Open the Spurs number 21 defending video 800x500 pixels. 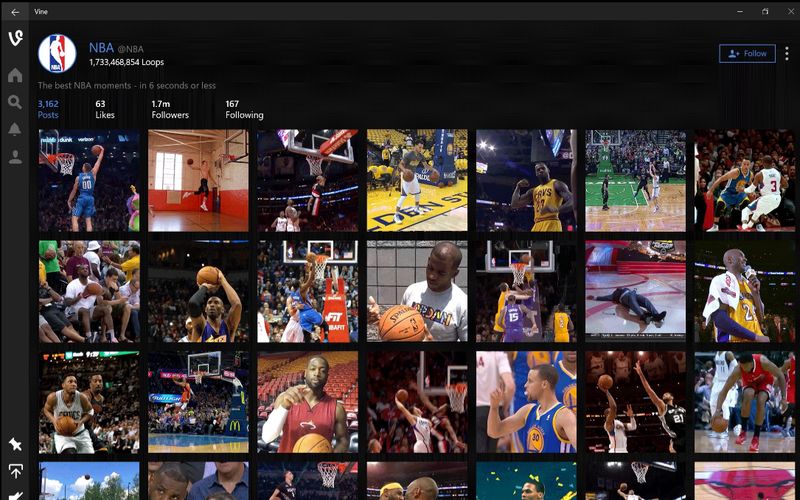[635, 402]
